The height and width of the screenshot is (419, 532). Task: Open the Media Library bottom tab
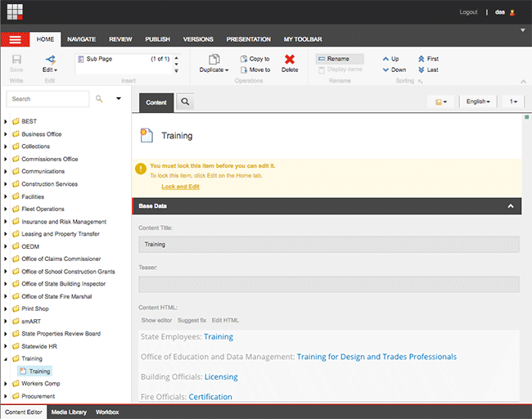tap(70, 412)
